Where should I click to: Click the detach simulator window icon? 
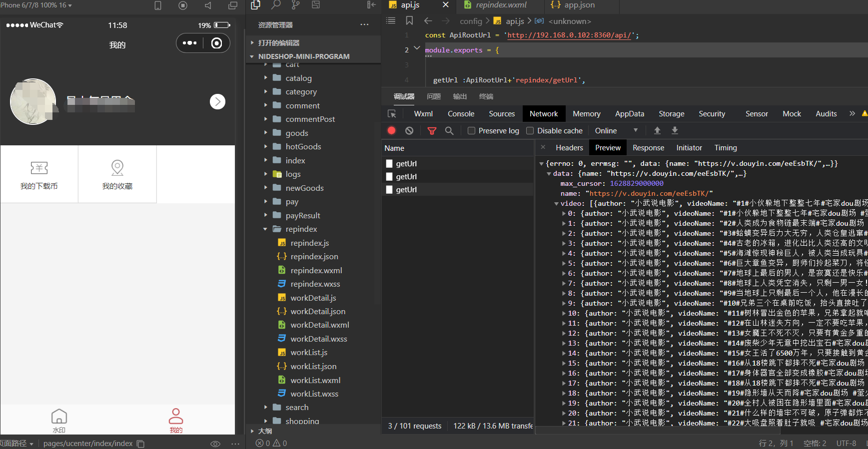(x=233, y=5)
